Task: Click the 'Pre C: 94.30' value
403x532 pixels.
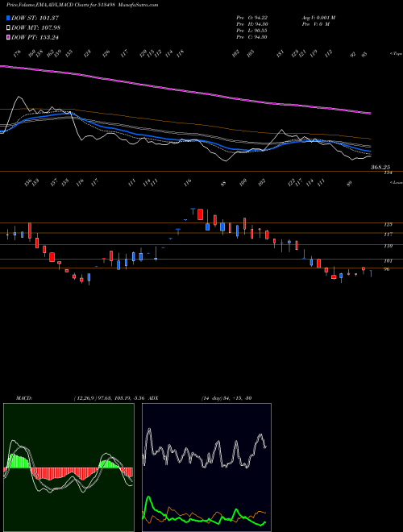Action: 252,37
